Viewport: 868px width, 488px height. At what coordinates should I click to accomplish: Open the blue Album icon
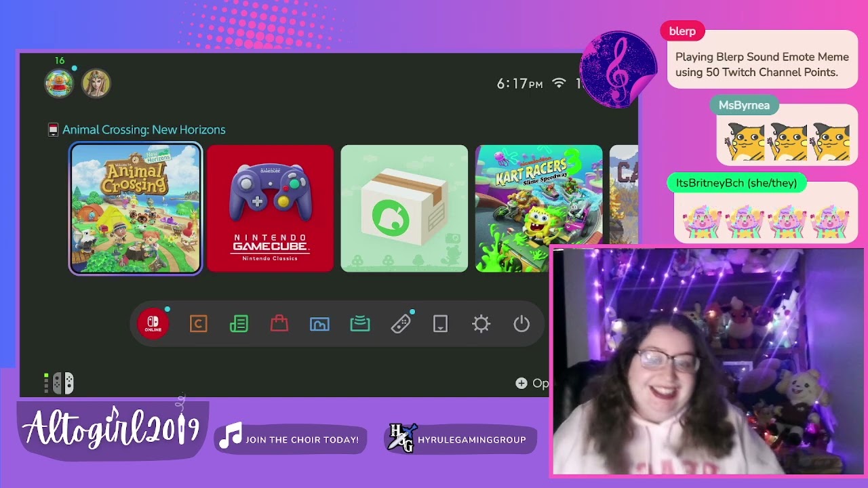pyautogui.click(x=319, y=324)
